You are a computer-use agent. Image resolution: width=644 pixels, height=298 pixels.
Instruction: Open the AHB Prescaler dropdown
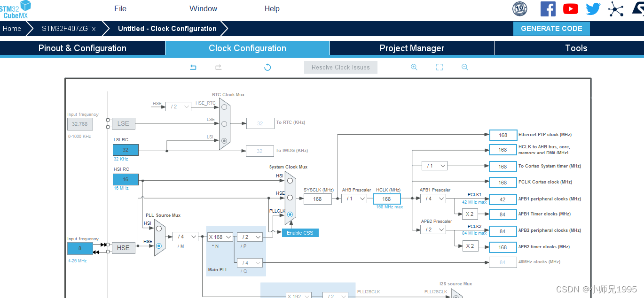(x=354, y=199)
